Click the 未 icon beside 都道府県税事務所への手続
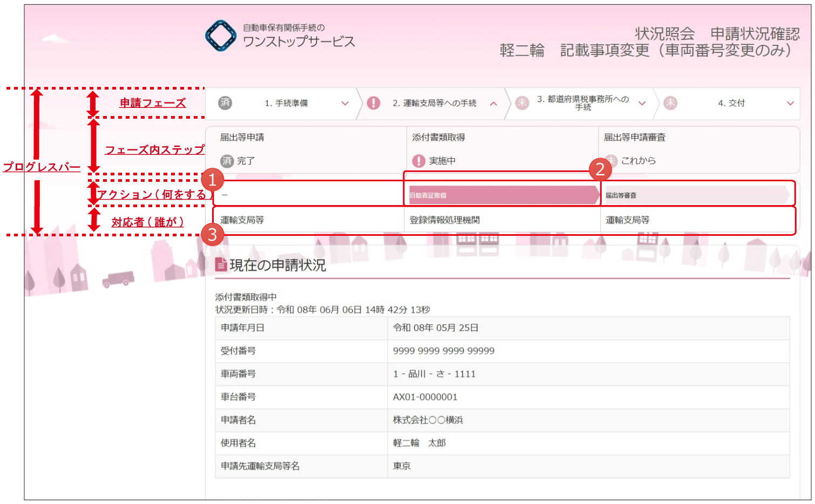815x504 pixels. [x=522, y=103]
